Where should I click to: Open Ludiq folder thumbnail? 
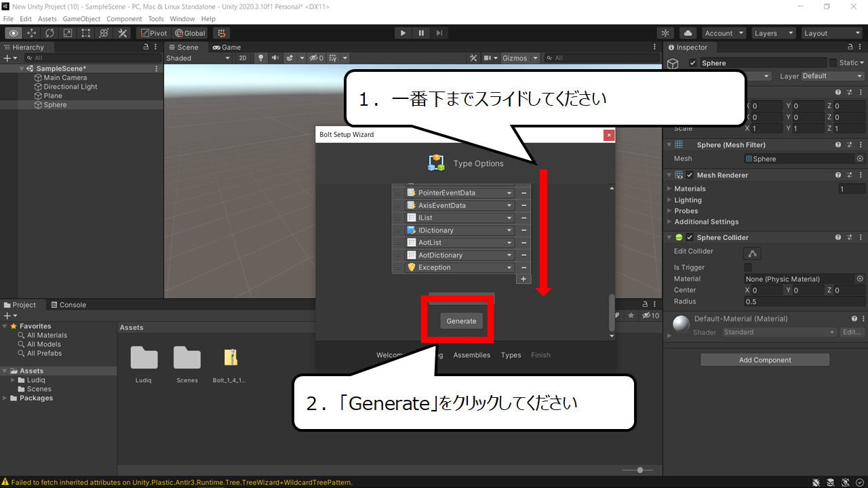pyautogui.click(x=144, y=365)
